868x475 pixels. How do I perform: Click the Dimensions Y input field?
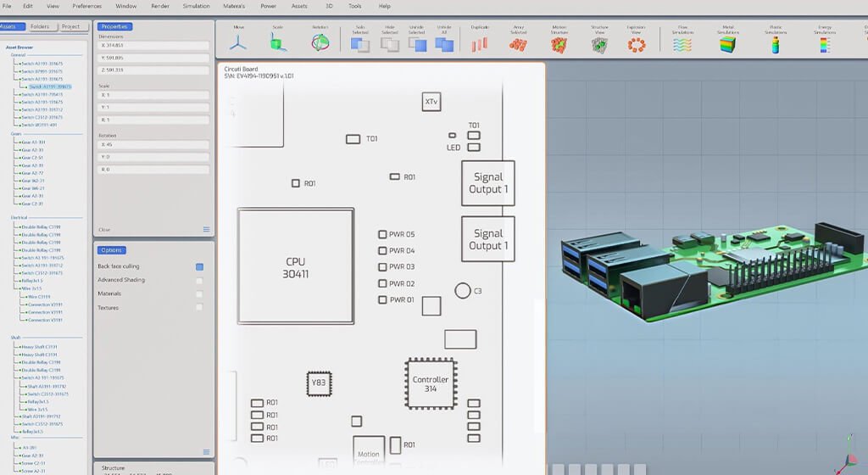click(153, 58)
